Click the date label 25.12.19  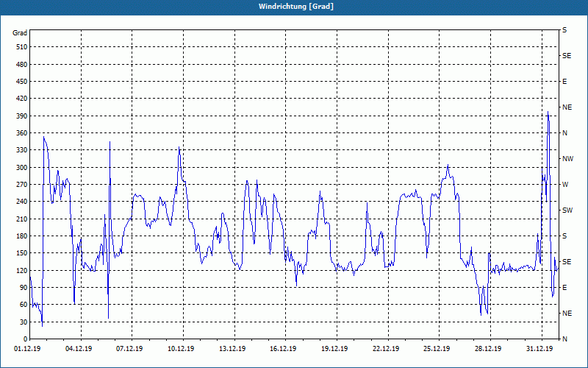(x=437, y=349)
